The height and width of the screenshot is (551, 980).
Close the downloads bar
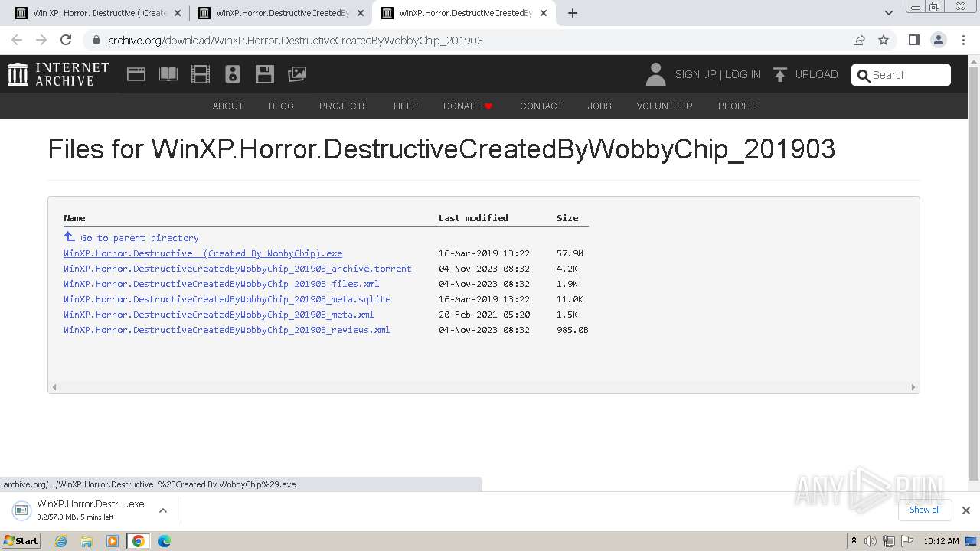point(965,510)
